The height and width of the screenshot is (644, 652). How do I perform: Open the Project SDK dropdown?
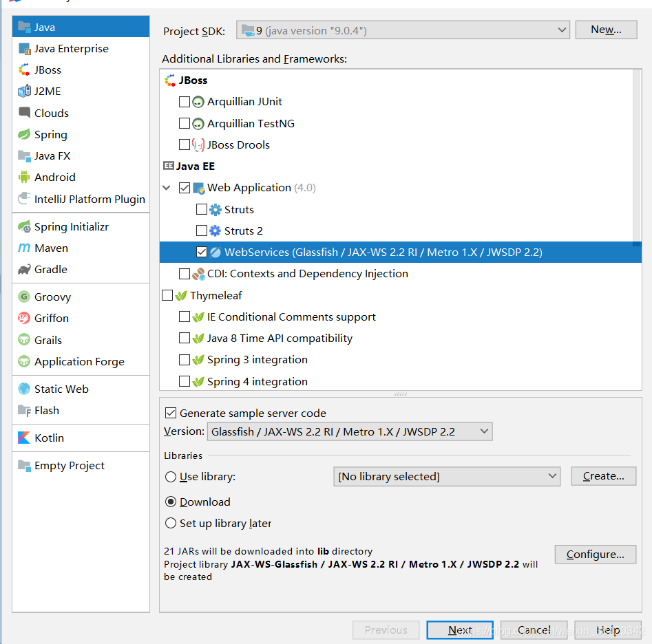coord(403,30)
